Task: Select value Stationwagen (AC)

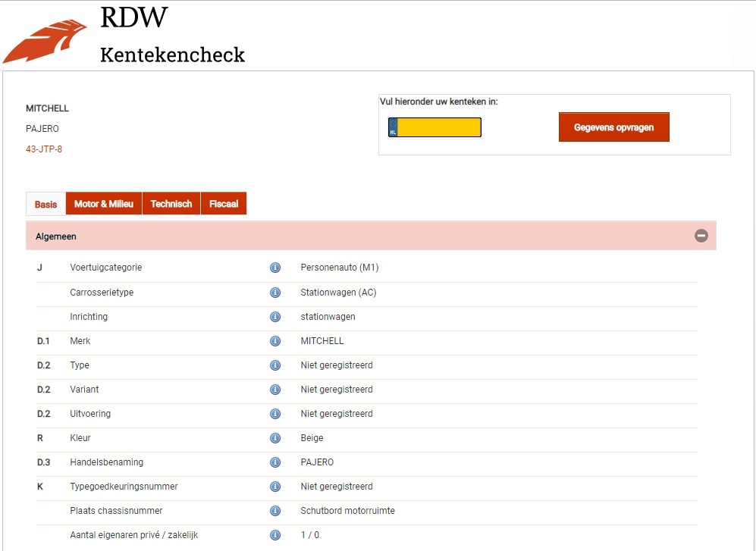Action: (x=338, y=293)
